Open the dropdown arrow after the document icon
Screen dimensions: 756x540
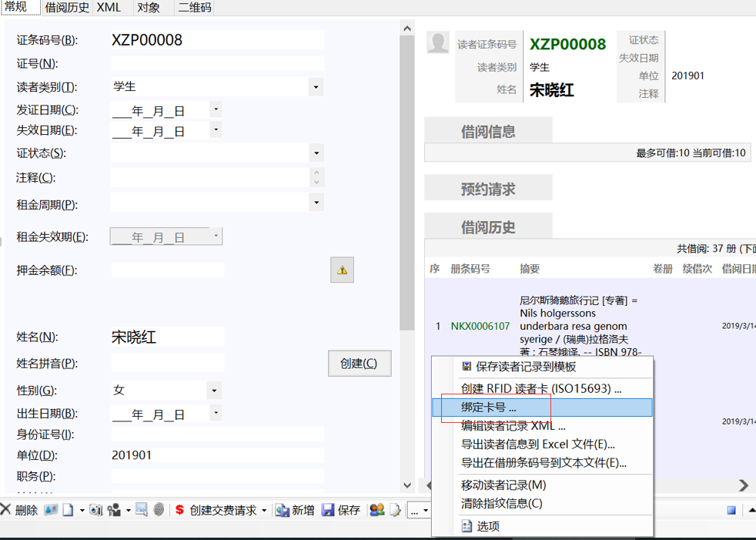pos(82,510)
